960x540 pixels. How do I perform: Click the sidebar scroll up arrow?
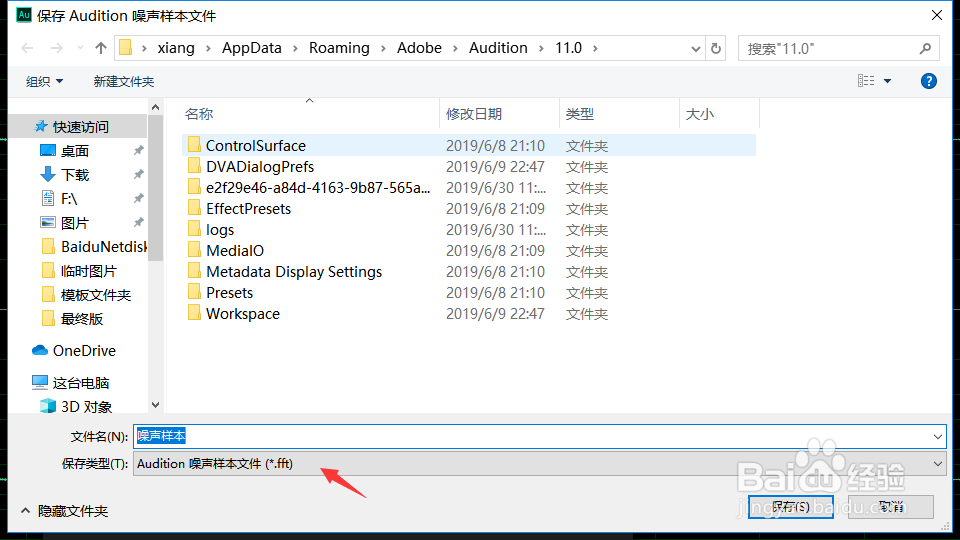click(x=156, y=108)
